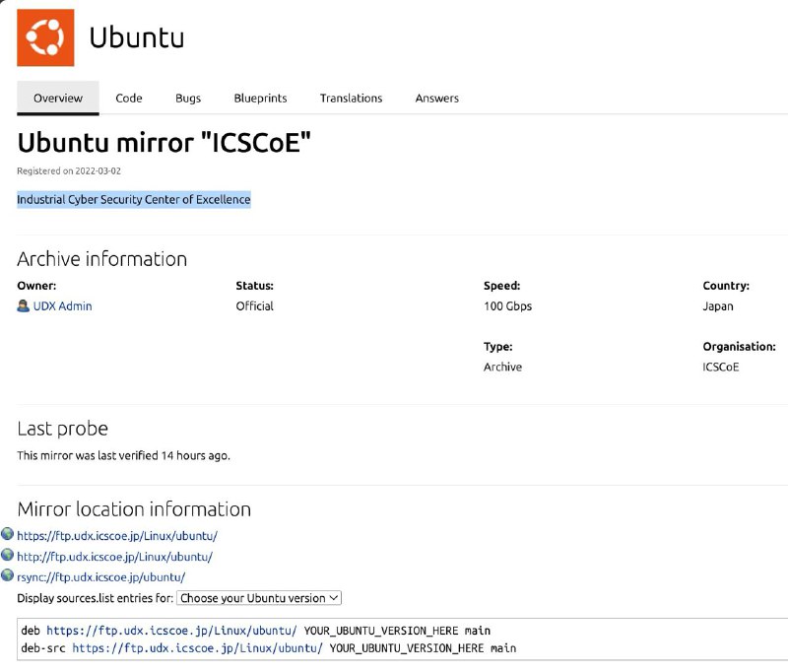Open the Bugs tab
This screenshot has width=788, height=672.
pyautogui.click(x=188, y=98)
